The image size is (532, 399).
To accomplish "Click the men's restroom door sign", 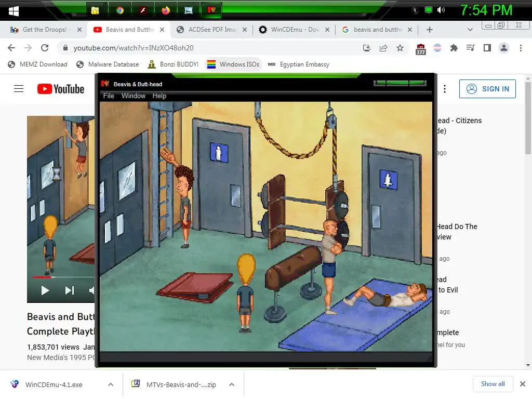I will (x=219, y=152).
